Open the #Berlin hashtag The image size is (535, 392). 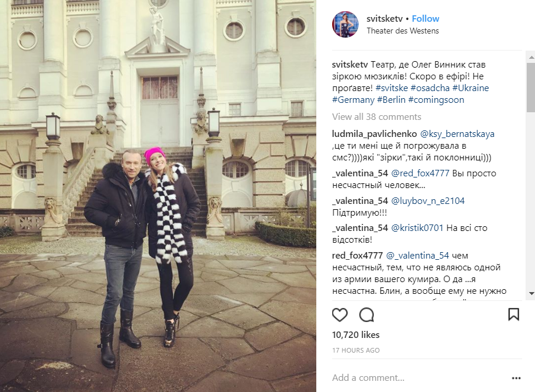click(392, 100)
